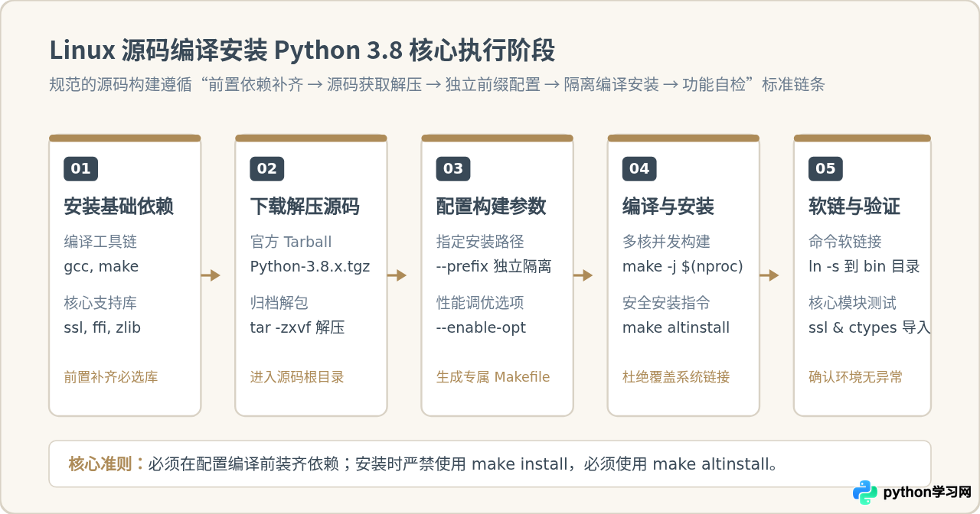Click the label "核心支持库"
This screenshot has width=980, height=514.
click(100, 303)
